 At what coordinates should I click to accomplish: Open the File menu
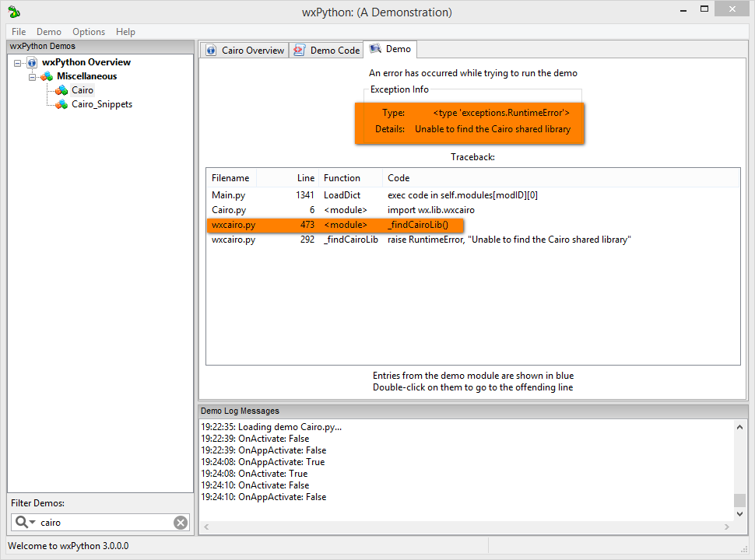coord(19,32)
